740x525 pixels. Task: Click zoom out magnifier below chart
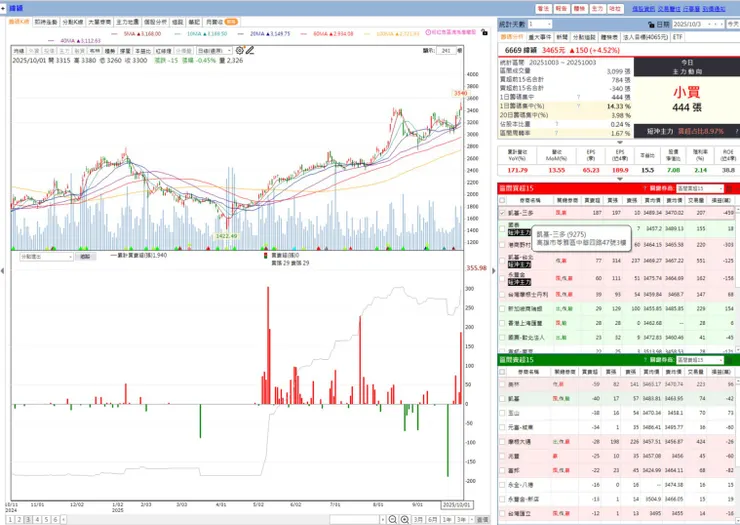392,519
